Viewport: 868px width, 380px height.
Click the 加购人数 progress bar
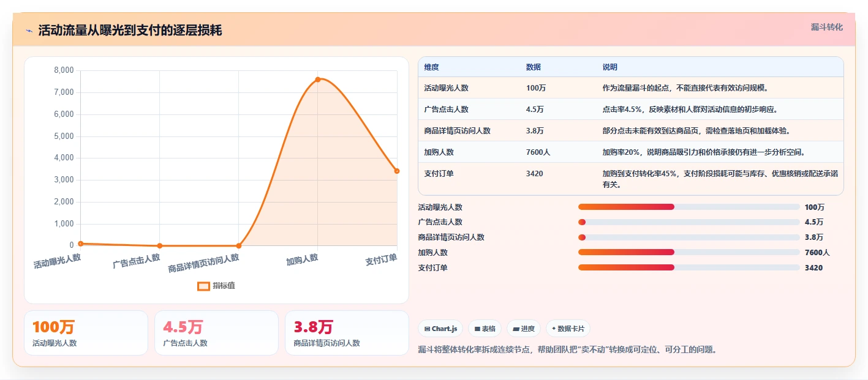point(689,252)
